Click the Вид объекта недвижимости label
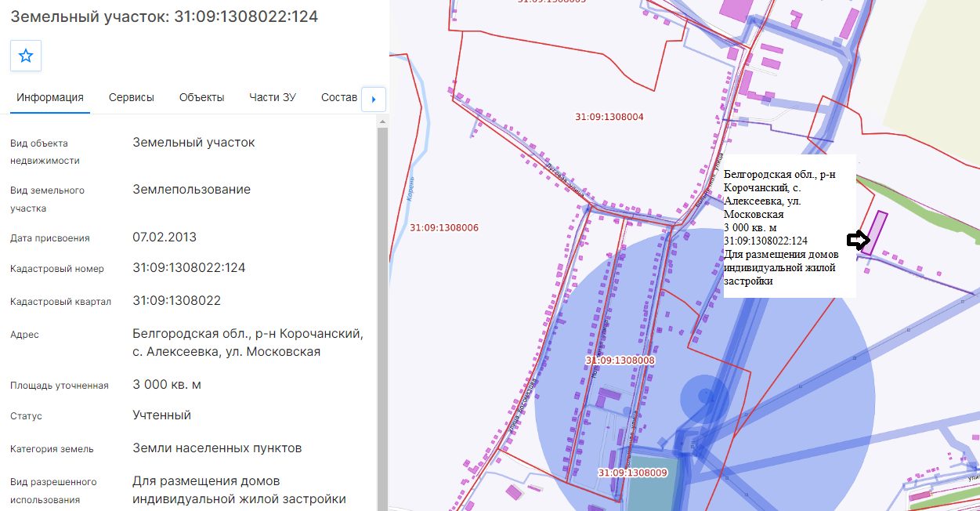This screenshot has height=511, width=980. (45, 152)
